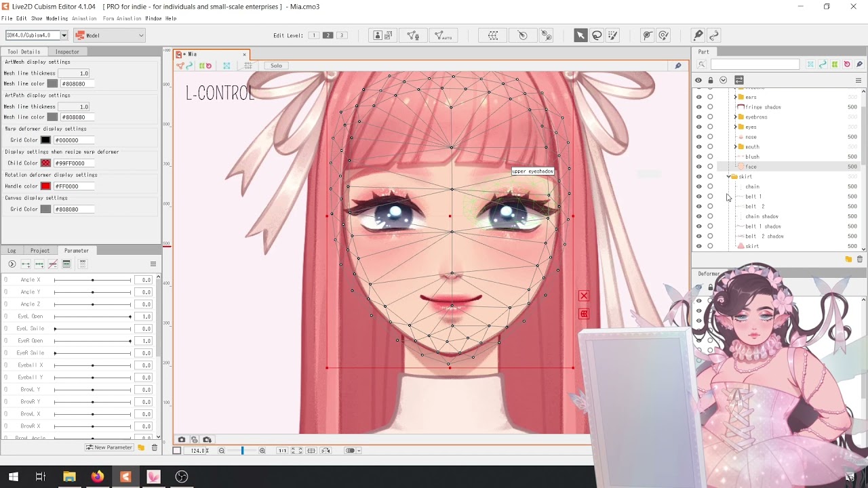Expand the eyes folder
The width and height of the screenshot is (868, 488).
735,127
